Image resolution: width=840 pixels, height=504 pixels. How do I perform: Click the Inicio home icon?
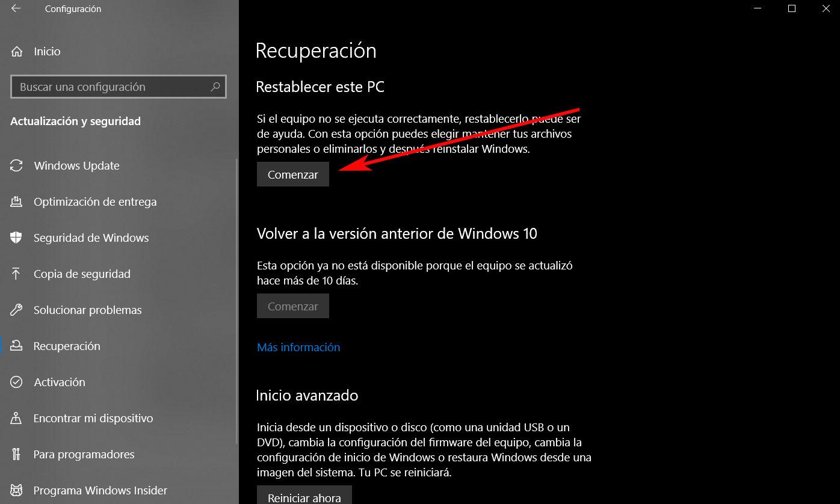click(x=17, y=52)
